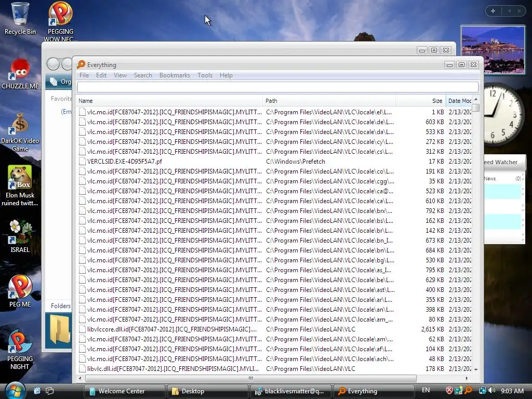This screenshot has height=399, width=532.
Task: Click the horizontal scrollbar right arrow
Action: (467, 378)
